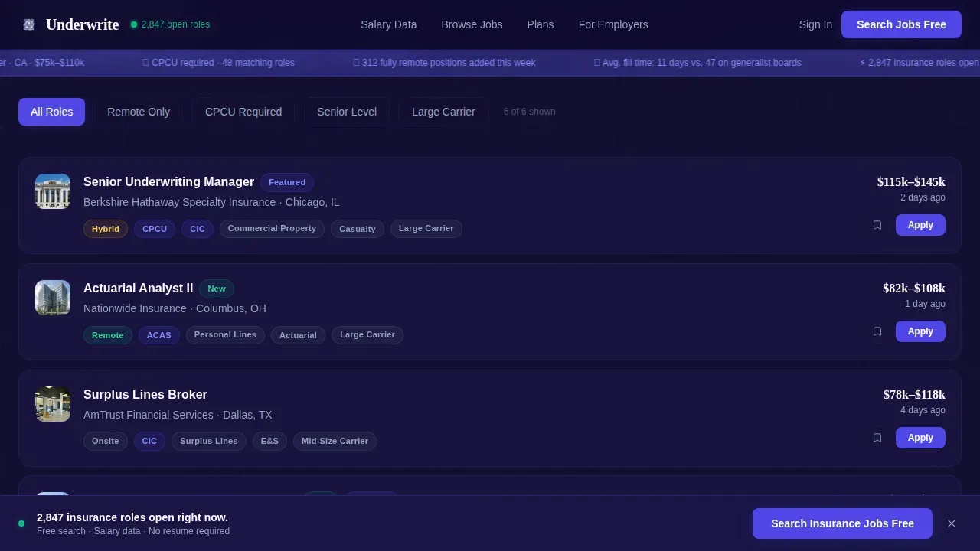980x551 pixels.
Task: Click 'AmTrust Financial Services · Dallas, TX' text
Action: [x=178, y=416]
